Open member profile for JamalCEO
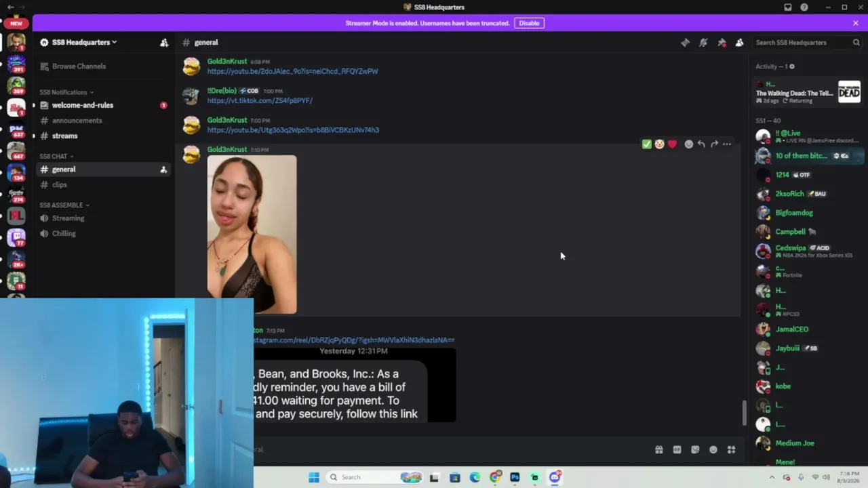The image size is (868, 488). tap(808, 329)
